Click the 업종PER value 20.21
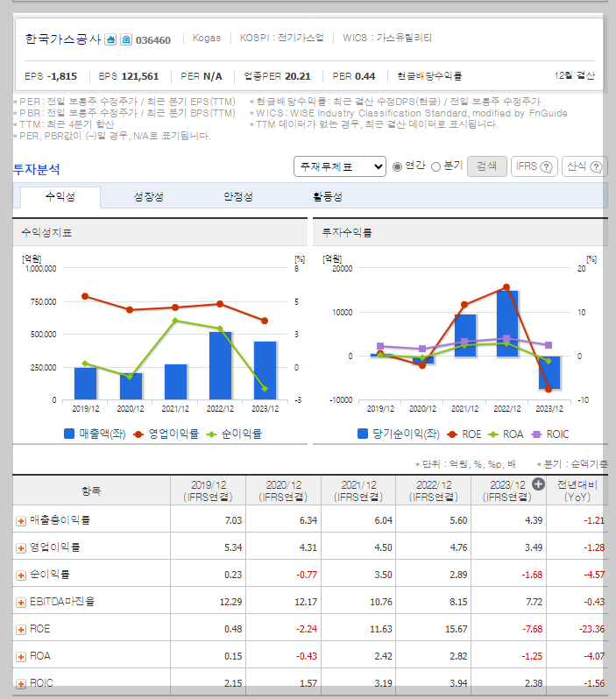 point(298,76)
